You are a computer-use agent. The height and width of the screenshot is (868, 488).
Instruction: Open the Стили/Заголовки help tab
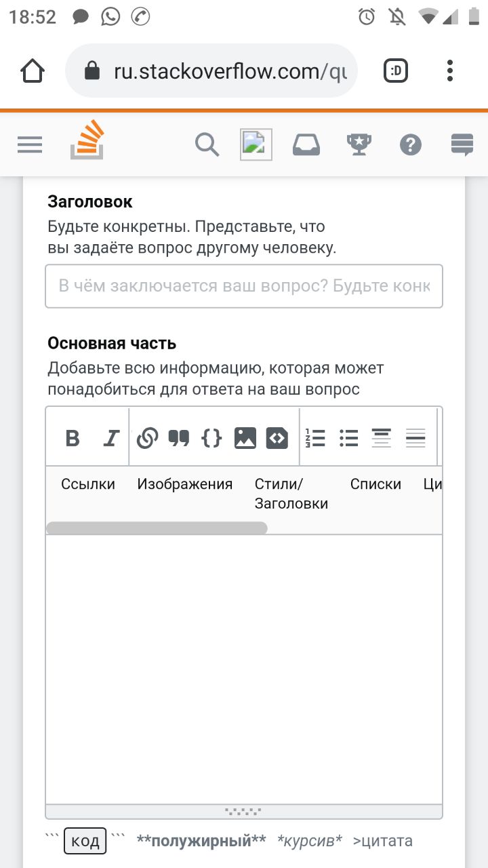coord(291,494)
